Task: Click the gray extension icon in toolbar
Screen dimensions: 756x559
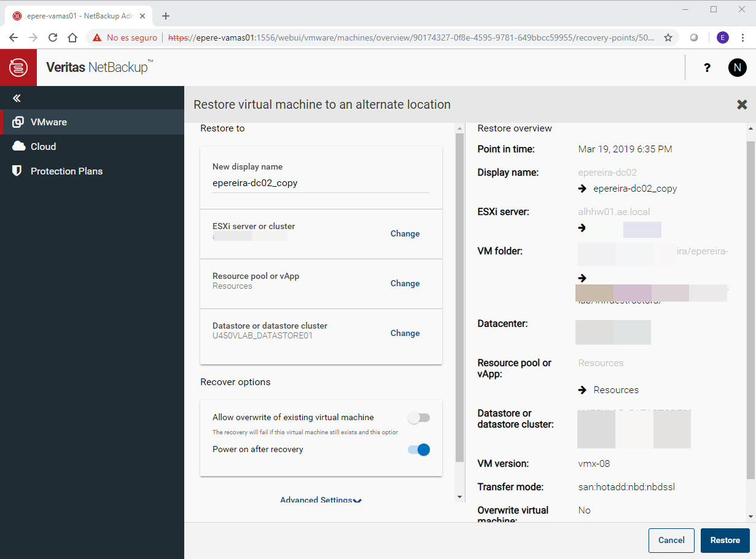Action: pos(694,37)
